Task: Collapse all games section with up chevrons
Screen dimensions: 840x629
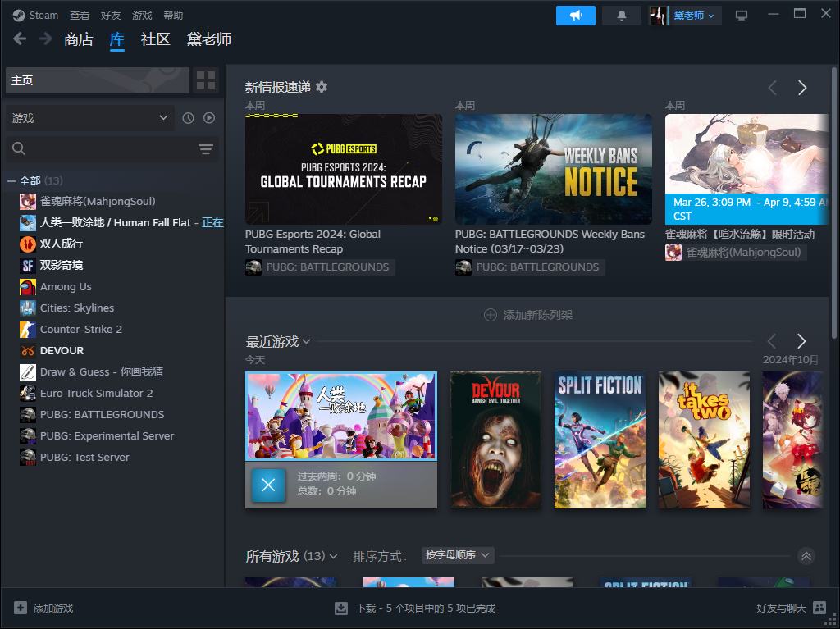Action: [x=806, y=556]
